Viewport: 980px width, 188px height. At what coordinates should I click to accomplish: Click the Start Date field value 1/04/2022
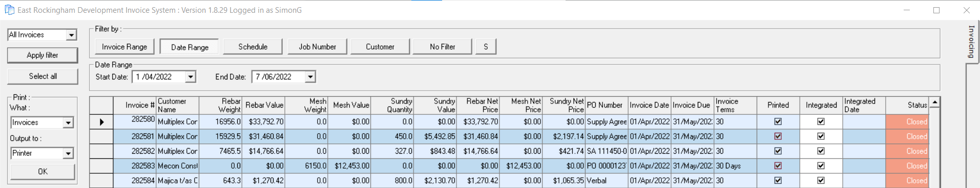pyautogui.click(x=154, y=77)
